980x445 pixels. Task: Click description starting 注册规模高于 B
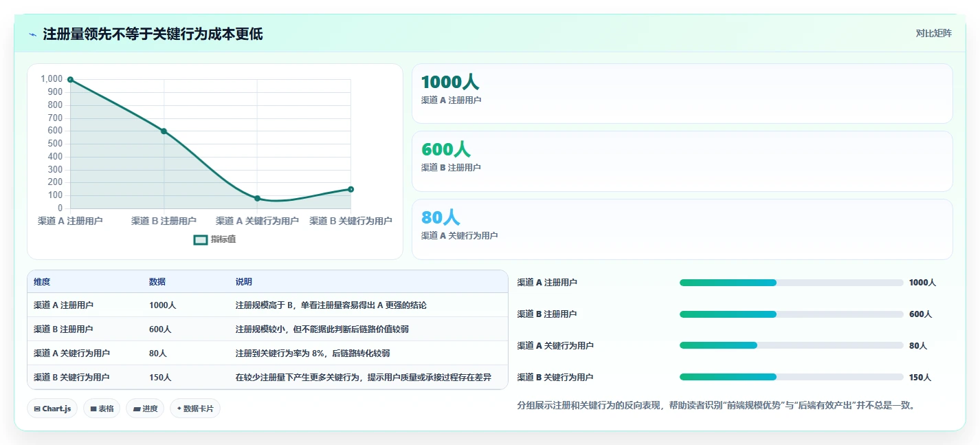coord(331,305)
